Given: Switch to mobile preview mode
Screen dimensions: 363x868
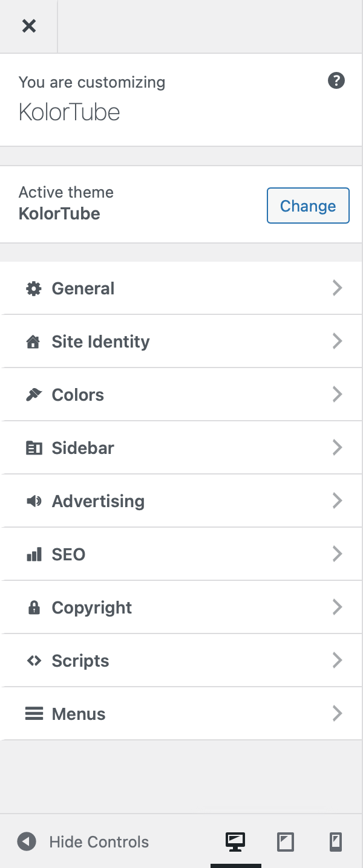Looking at the screenshot, I should point(335,841).
